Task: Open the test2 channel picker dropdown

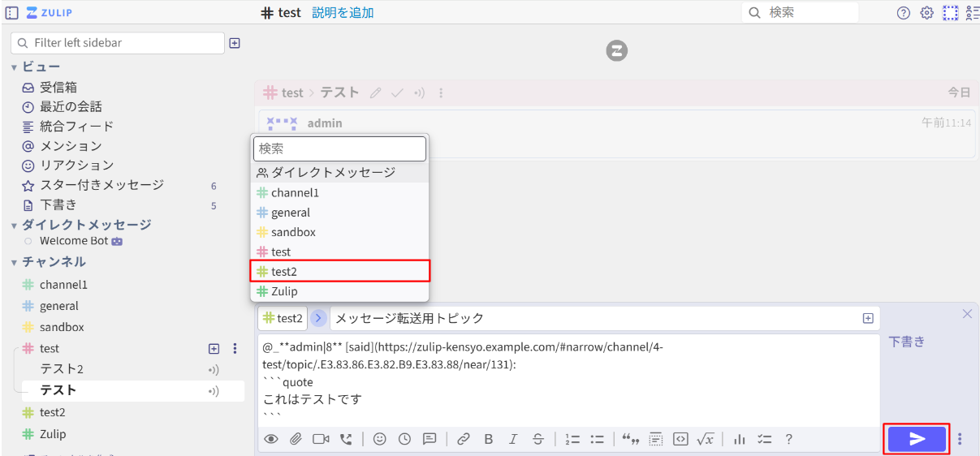Action: 283,318
